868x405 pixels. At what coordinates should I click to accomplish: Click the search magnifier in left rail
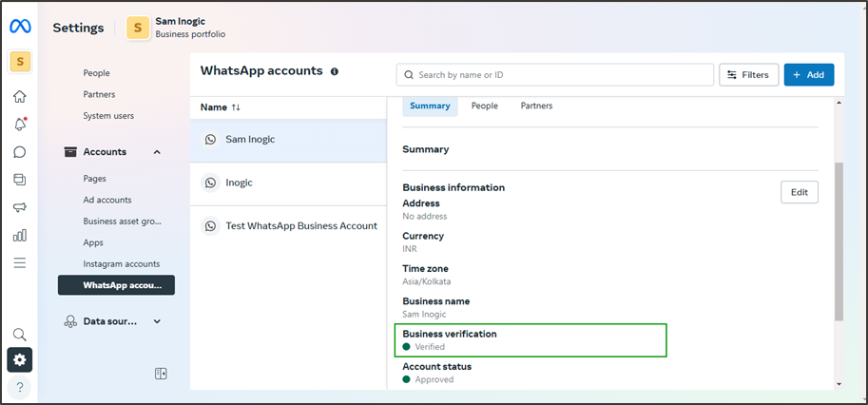[20, 335]
